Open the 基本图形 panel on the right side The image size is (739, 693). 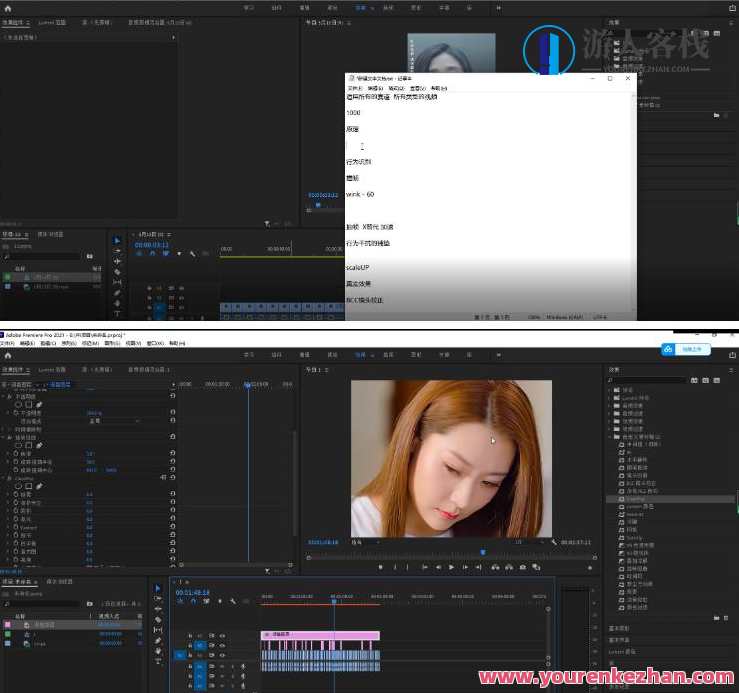coord(619,628)
